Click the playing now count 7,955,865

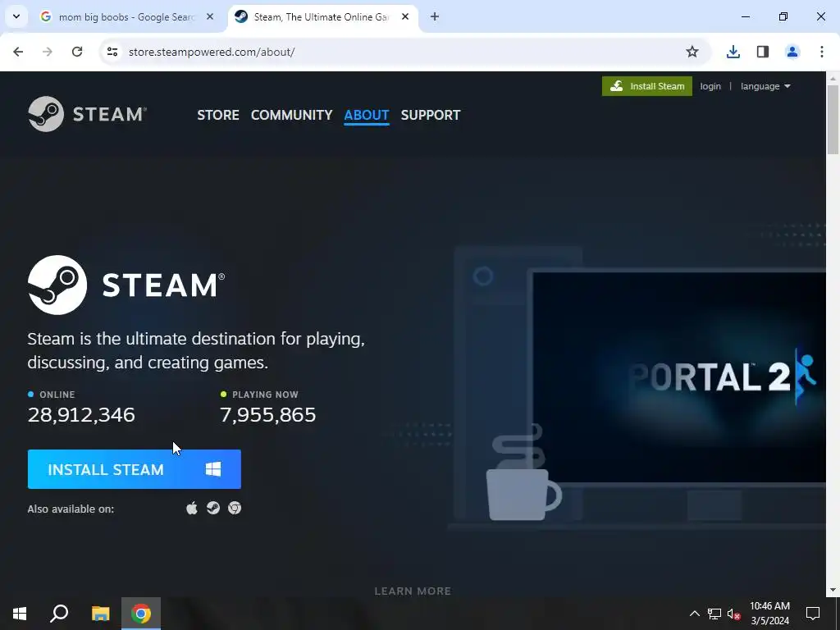[x=268, y=414]
